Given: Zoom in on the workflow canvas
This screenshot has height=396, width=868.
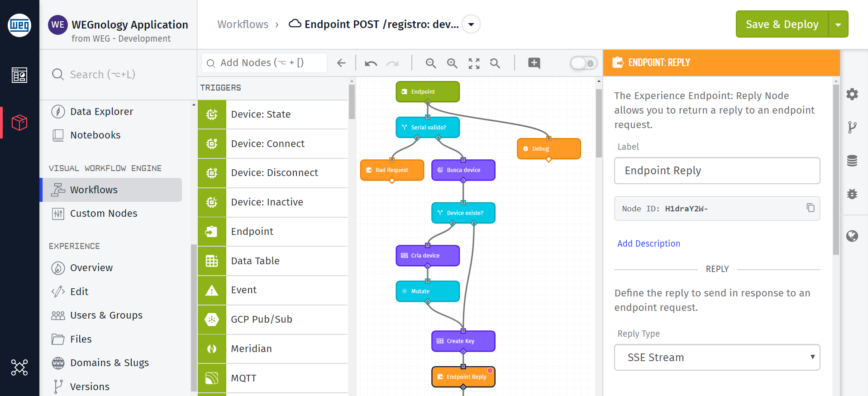Looking at the screenshot, I should (x=452, y=63).
